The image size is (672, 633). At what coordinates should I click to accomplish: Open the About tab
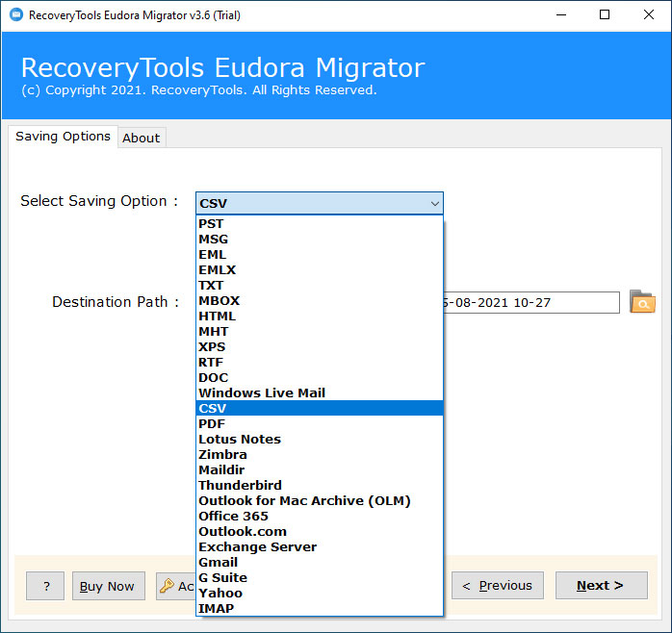[x=141, y=138]
